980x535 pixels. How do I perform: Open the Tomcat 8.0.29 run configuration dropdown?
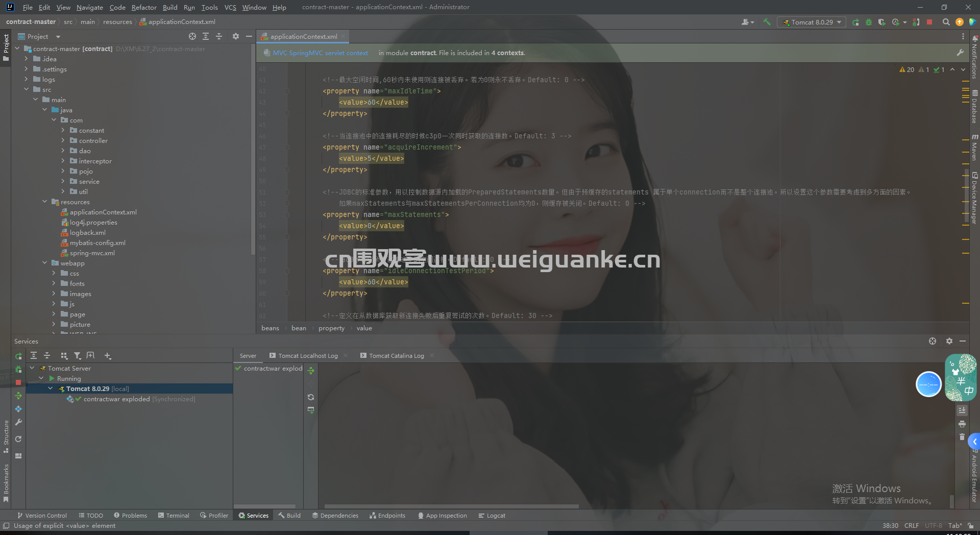pyautogui.click(x=812, y=22)
